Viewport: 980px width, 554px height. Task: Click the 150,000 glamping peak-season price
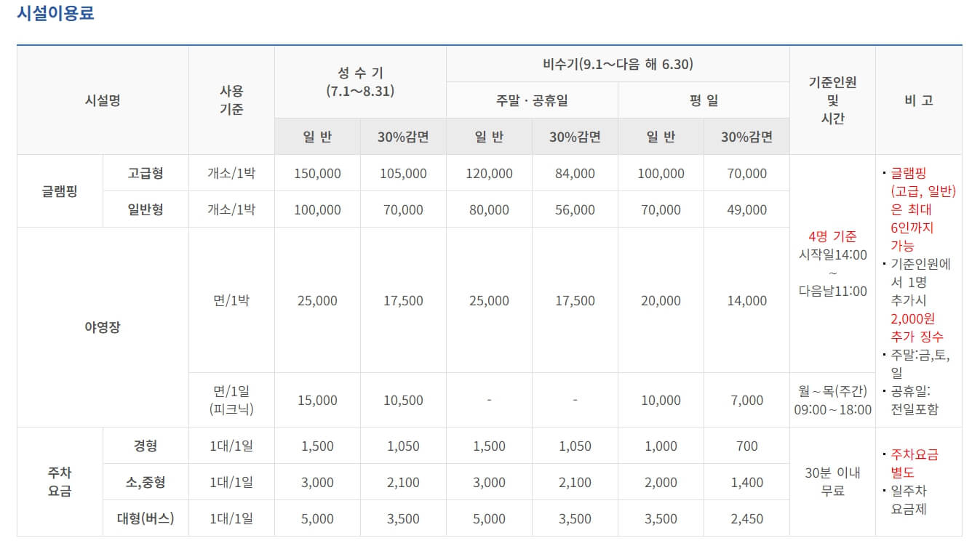click(316, 173)
